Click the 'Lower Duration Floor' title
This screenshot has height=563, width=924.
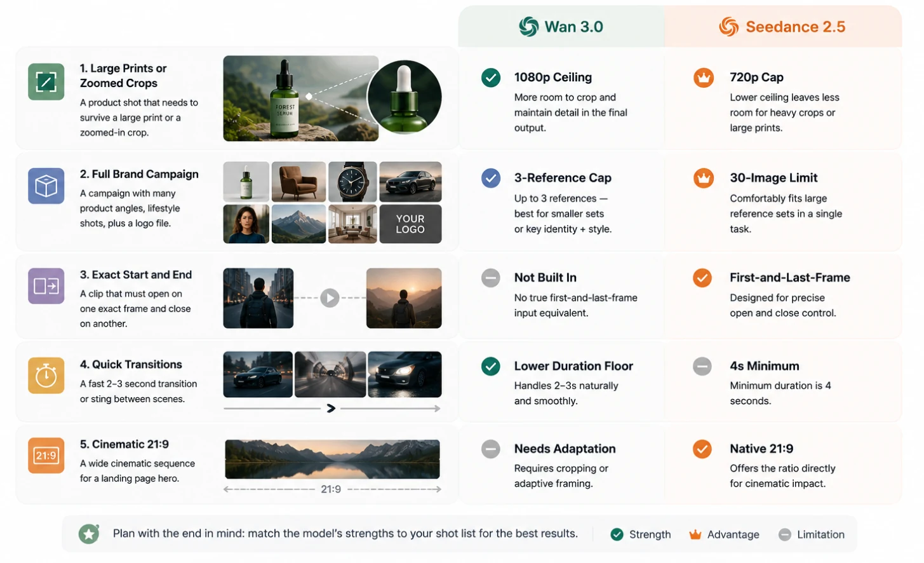573,366
